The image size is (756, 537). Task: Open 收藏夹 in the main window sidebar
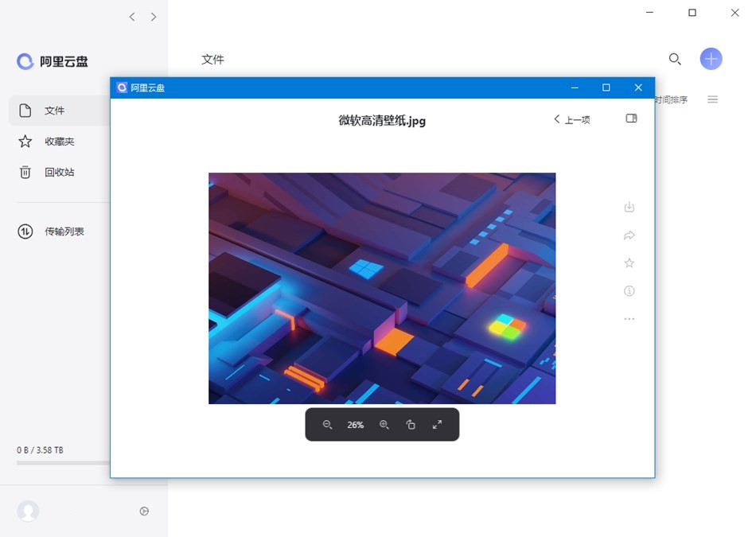60,142
